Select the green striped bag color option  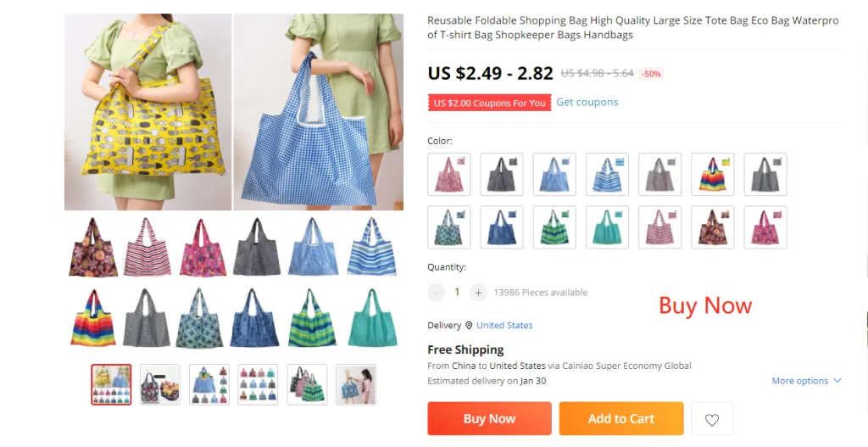(x=554, y=227)
